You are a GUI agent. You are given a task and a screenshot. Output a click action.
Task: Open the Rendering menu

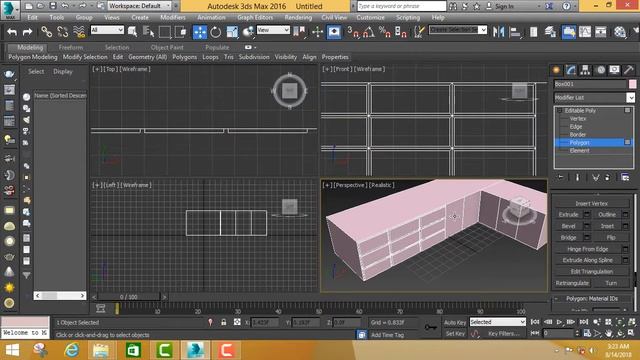[298, 18]
